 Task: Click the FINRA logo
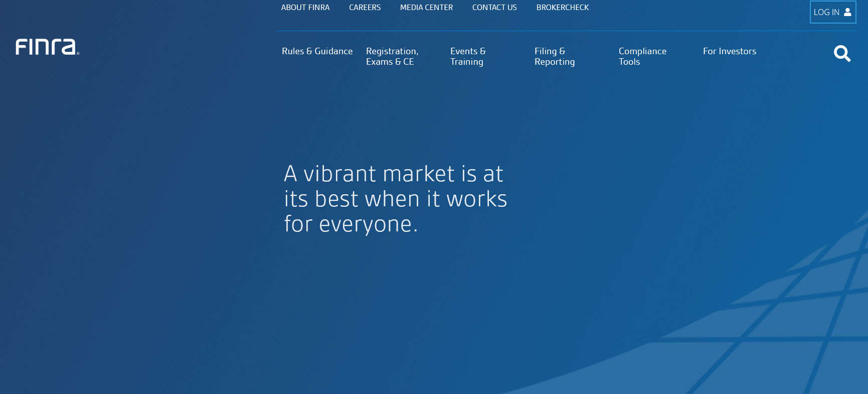pyautogui.click(x=46, y=47)
